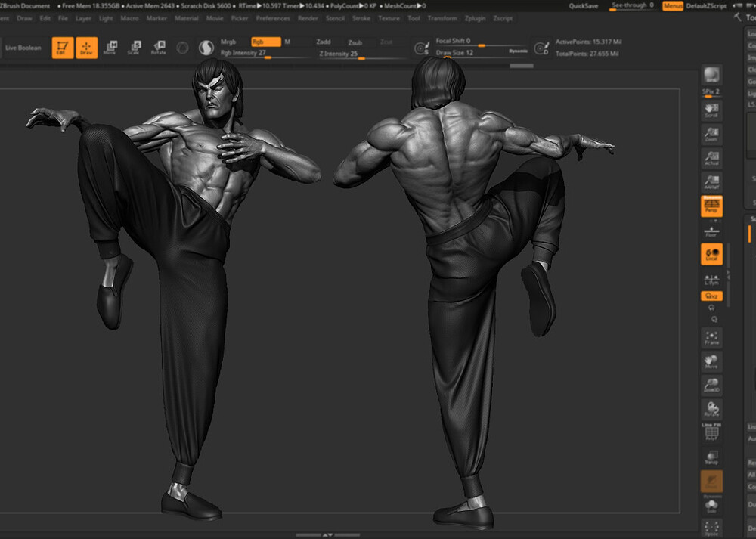Click the QuickSave button
The height and width of the screenshot is (539, 756).
click(x=584, y=6)
